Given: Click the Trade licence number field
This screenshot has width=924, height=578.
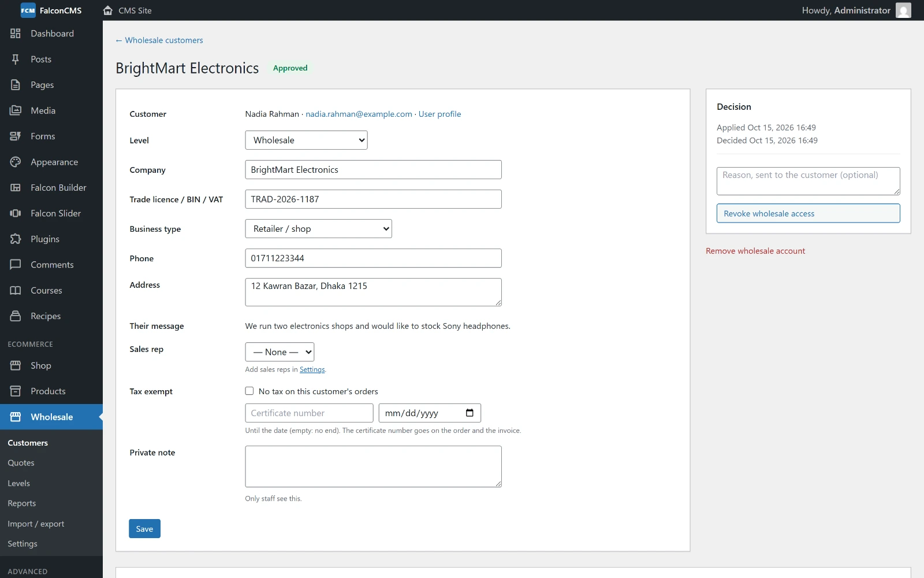Looking at the screenshot, I should click(373, 199).
